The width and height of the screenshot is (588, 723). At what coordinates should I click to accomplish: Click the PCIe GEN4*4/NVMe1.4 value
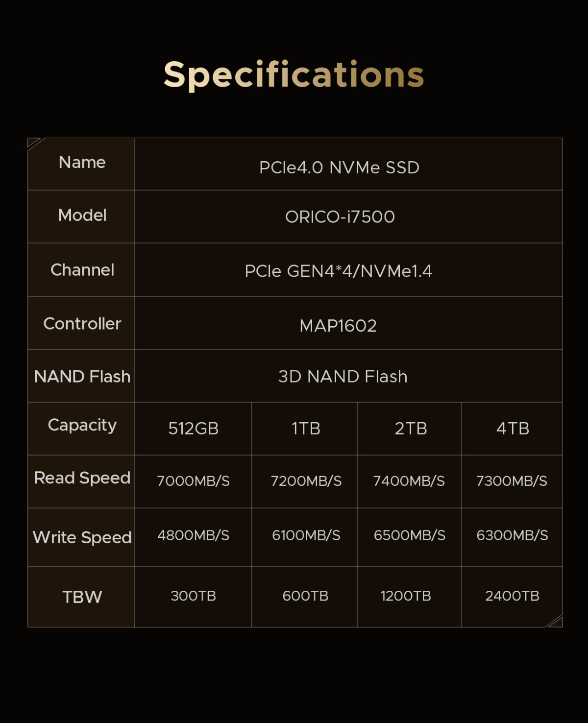pos(338,271)
